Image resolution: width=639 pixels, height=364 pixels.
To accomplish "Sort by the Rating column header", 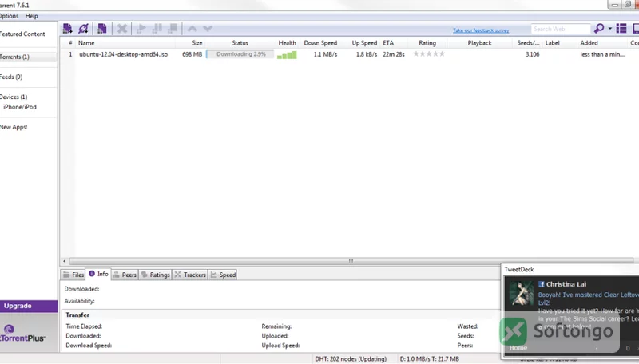I will (427, 43).
